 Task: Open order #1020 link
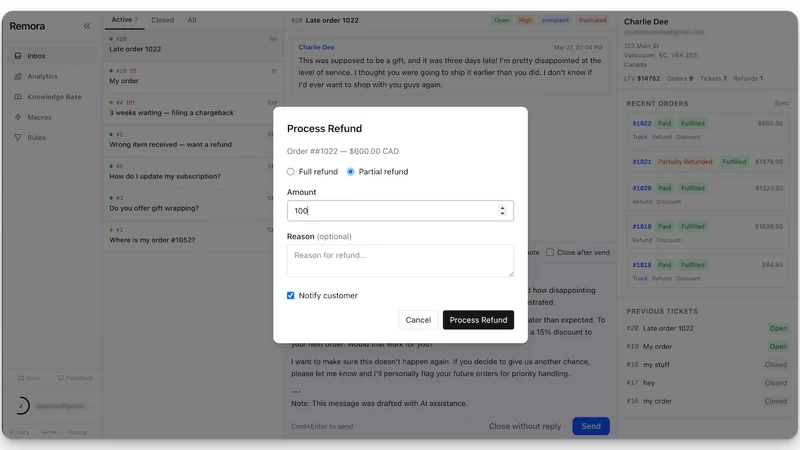click(642, 188)
